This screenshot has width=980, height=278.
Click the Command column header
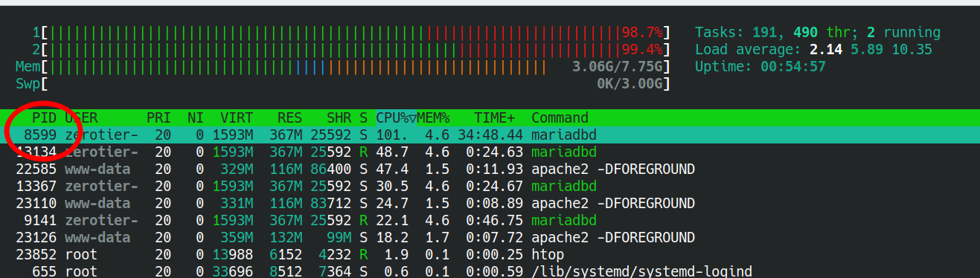(560, 117)
